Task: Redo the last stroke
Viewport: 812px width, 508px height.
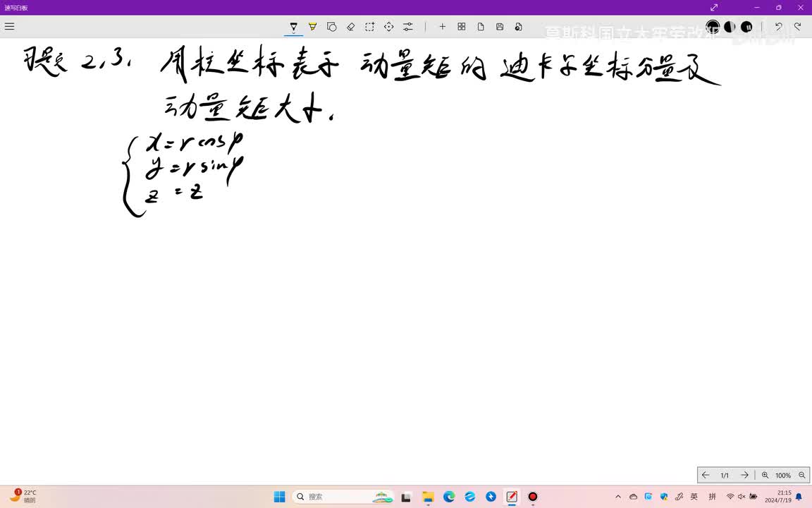Action: coord(797,26)
